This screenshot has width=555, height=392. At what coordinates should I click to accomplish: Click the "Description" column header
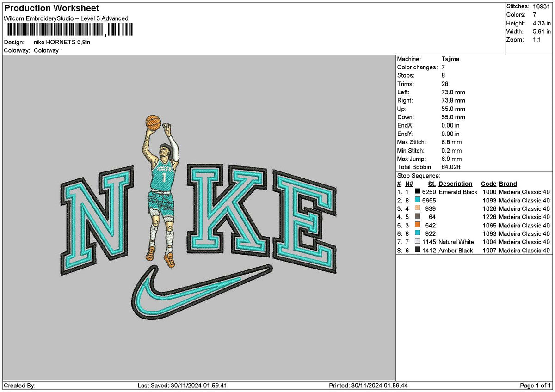456,184
